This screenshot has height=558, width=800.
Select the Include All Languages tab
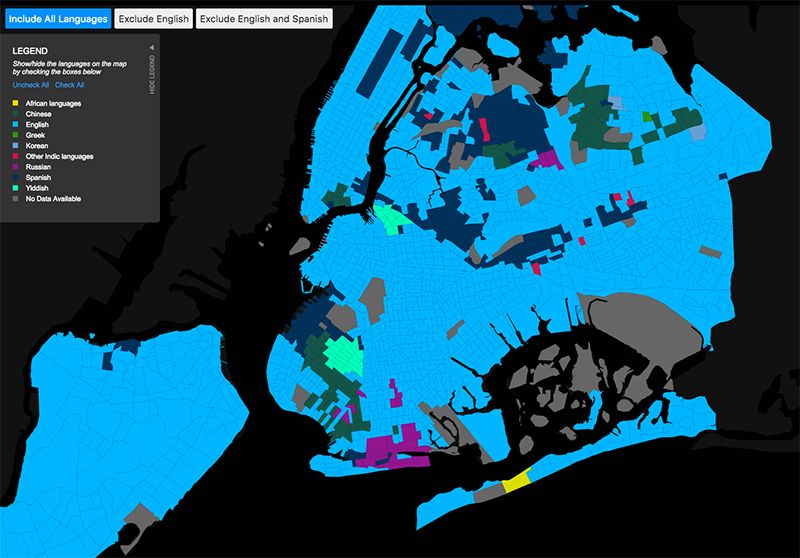(56, 19)
